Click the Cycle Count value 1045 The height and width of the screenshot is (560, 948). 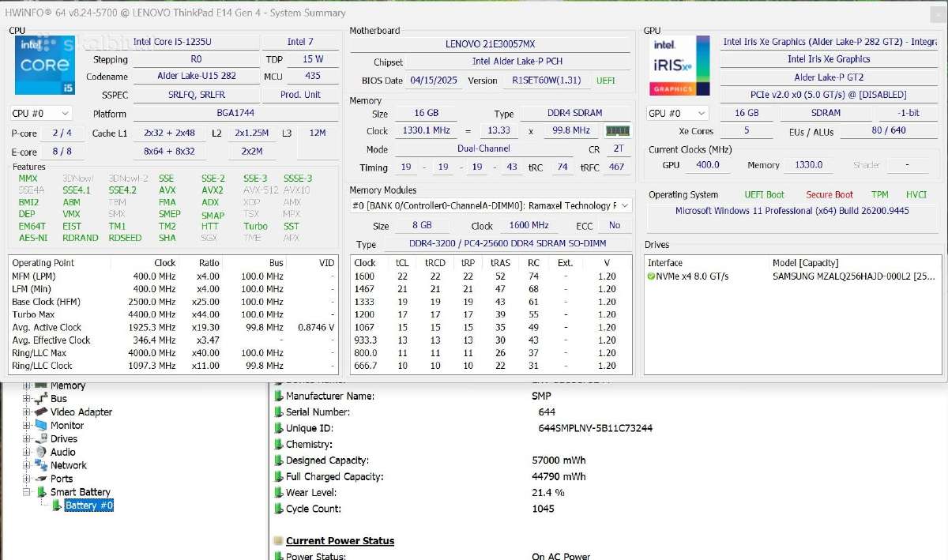coord(544,509)
